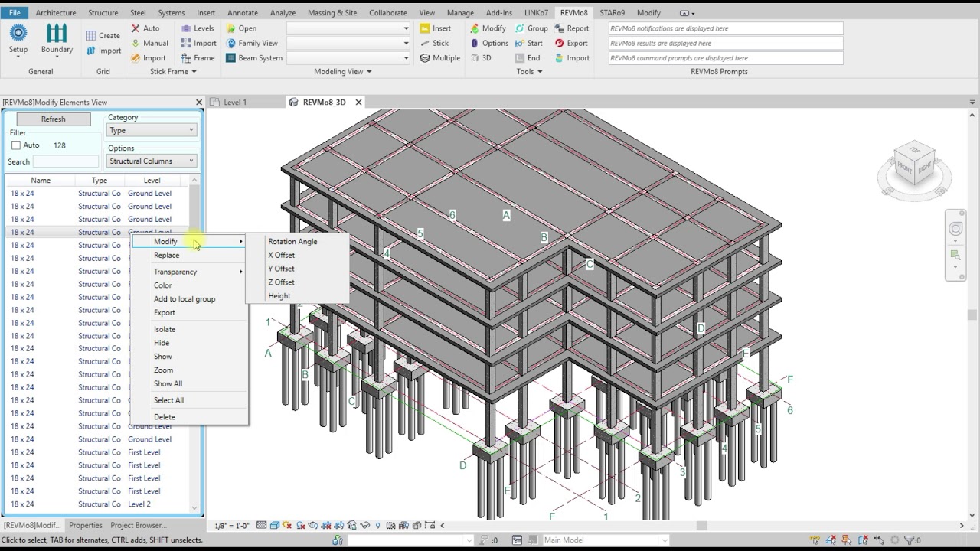Open the File menu button

pos(15,13)
